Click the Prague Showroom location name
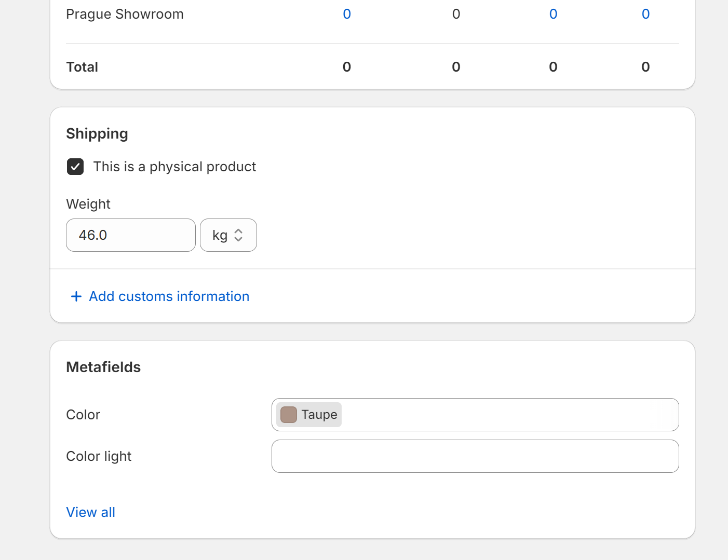This screenshot has width=728, height=560. [x=125, y=14]
